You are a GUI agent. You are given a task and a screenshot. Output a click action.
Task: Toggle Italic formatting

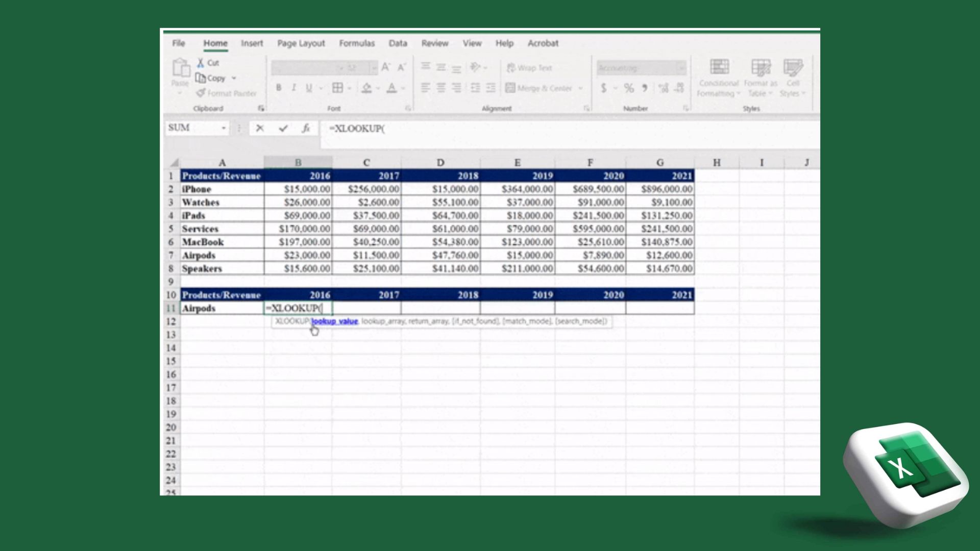tap(294, 88)
